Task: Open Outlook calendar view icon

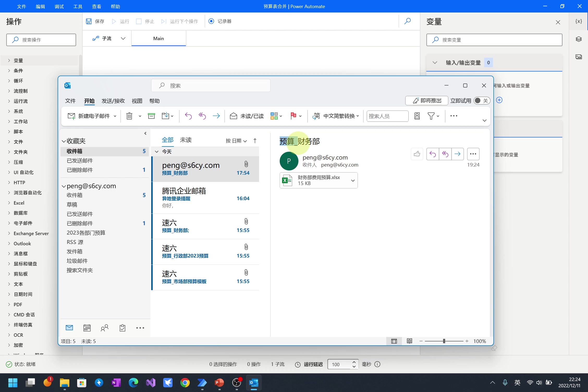Action: (87, 328)
